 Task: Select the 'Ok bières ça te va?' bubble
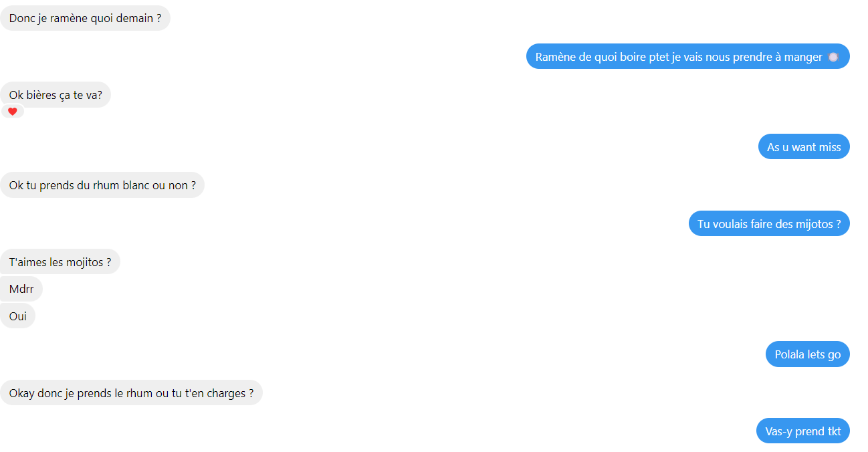click(x=56, y=95)
